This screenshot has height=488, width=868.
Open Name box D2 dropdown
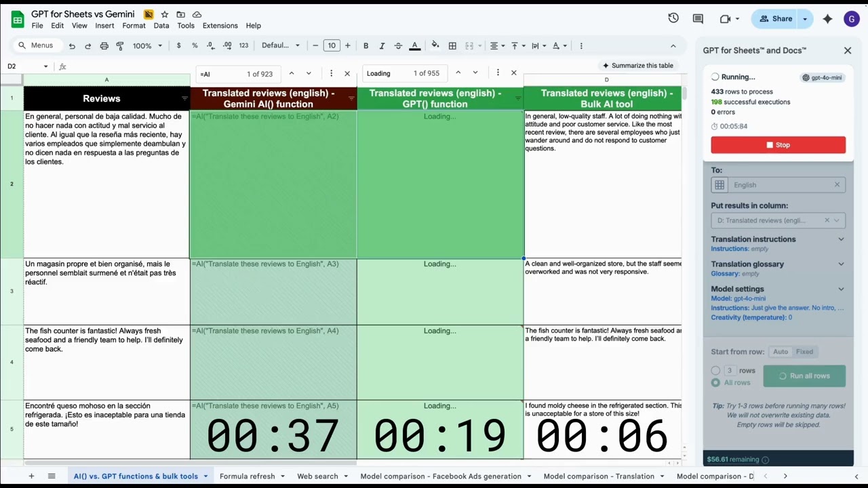click(x=45, y=66)
